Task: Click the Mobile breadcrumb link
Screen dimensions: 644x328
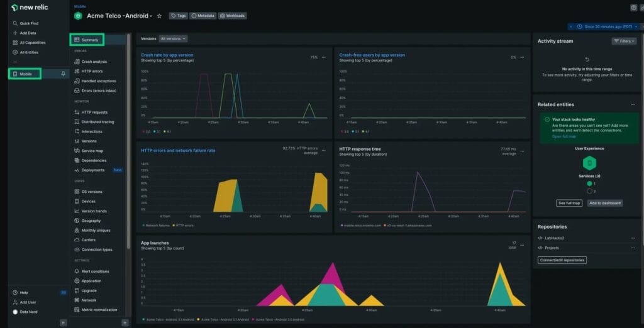Action: 79,6
